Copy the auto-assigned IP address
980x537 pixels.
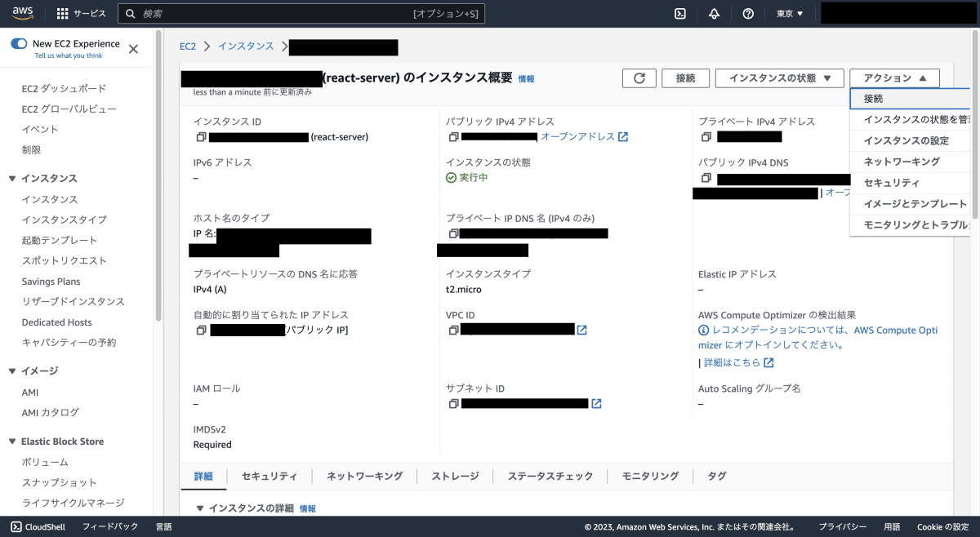201,331
